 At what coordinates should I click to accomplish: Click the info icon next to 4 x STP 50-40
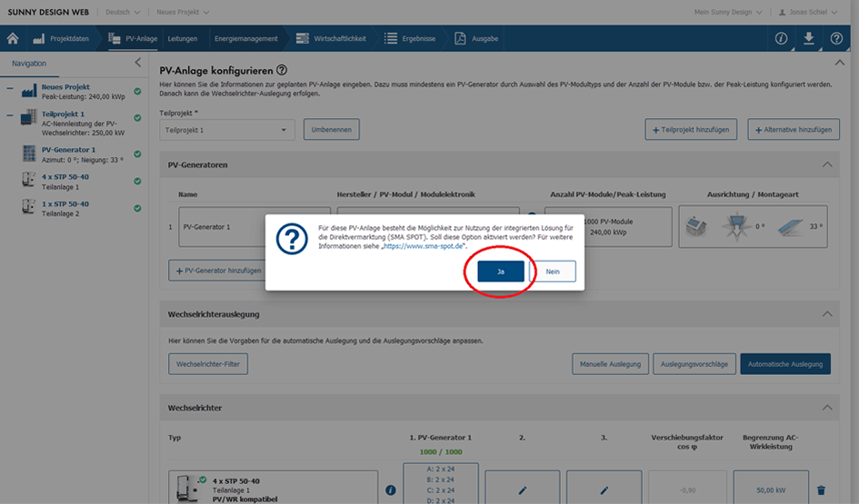pyautogui.click(x=391, y=490)
